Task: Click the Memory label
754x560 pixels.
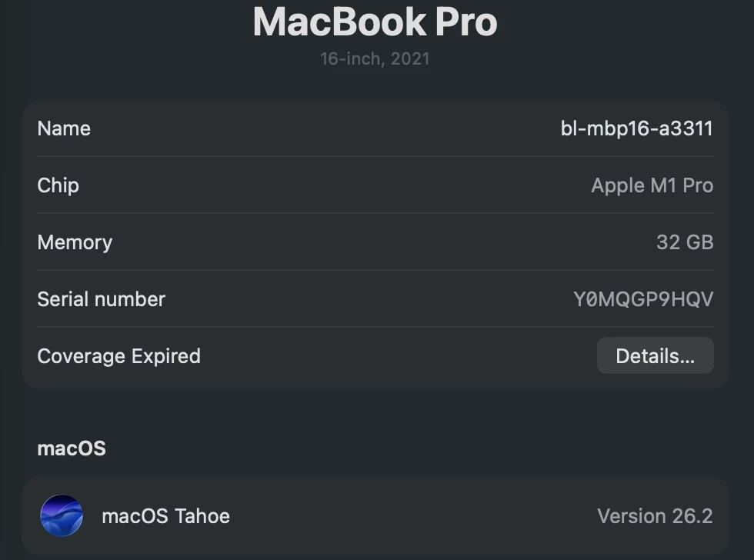Action: tap(75, 242)
